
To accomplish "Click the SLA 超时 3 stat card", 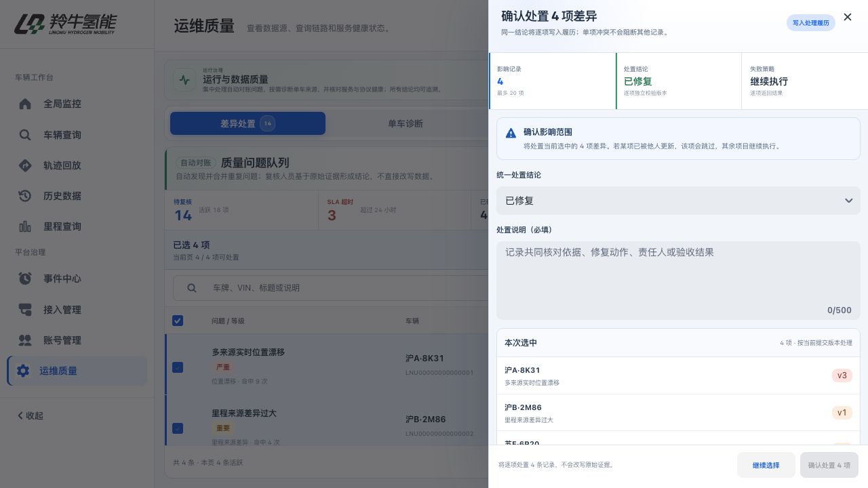I will point(395,210).
